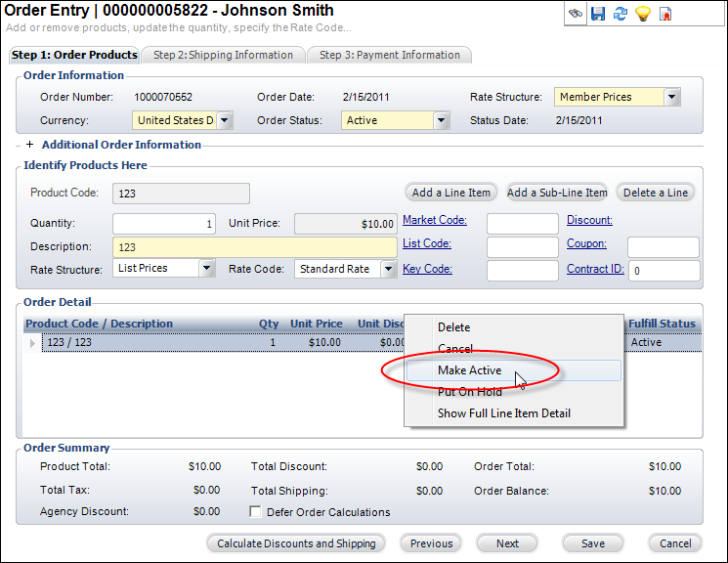Click the light bulb hint icon
728x563 pixels.
[x=642, y=14]
